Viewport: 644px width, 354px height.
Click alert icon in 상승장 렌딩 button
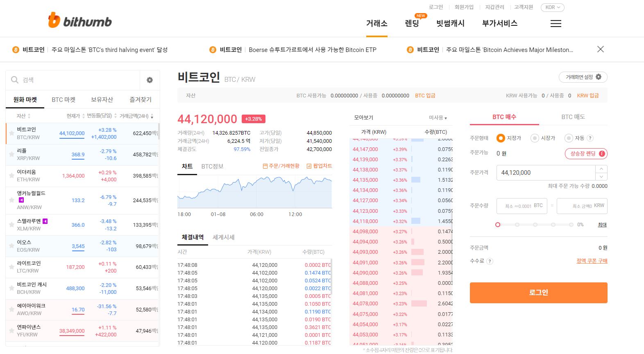(602, 154)
